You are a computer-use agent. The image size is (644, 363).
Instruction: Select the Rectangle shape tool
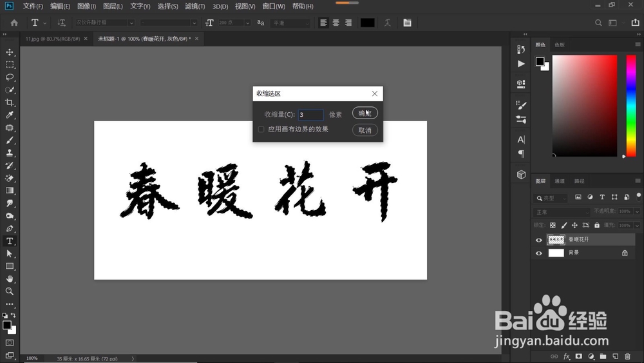coord(10,266)
